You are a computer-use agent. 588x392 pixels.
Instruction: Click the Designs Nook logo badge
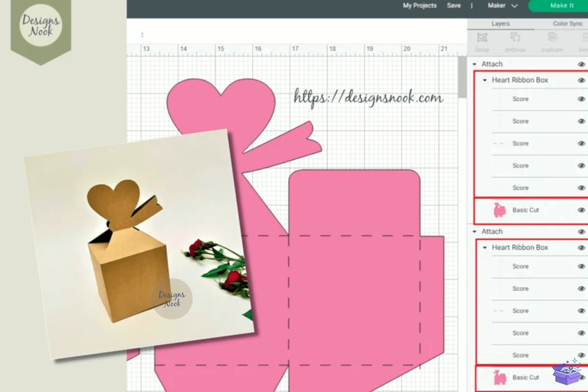[x=41, y=26]
